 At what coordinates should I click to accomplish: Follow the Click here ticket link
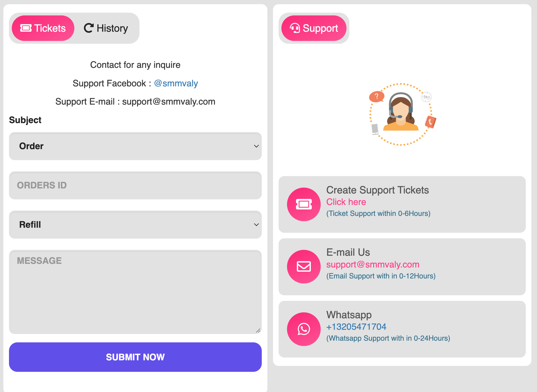346,202
